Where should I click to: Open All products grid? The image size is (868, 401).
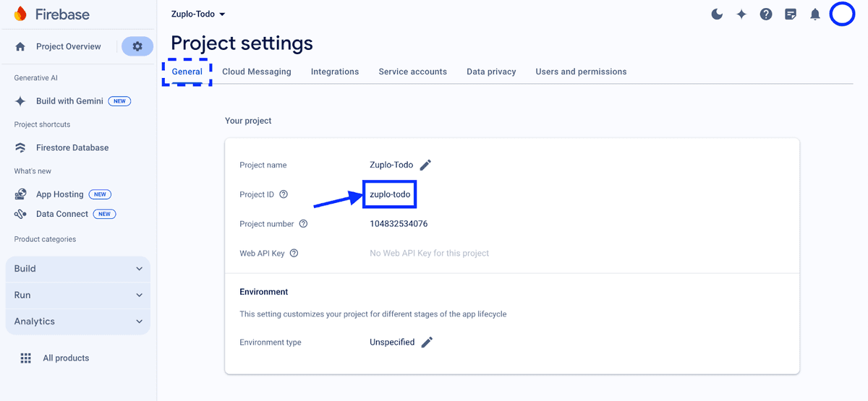click(x=65, y=358)
